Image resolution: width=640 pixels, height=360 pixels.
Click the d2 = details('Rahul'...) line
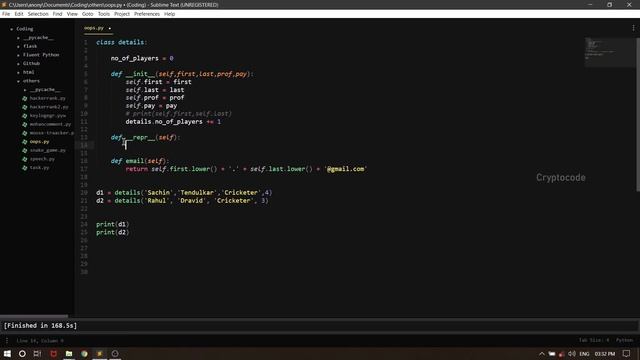point(182,201)
